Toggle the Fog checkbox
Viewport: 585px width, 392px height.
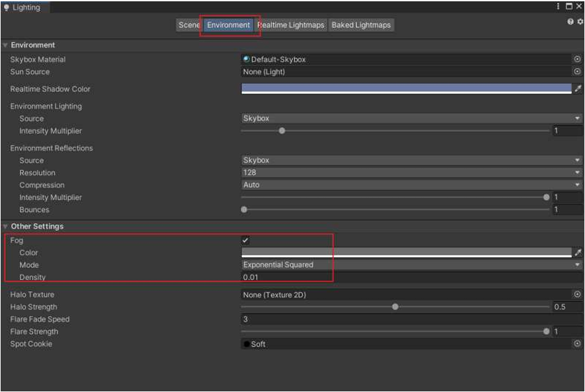click(246, 240)
